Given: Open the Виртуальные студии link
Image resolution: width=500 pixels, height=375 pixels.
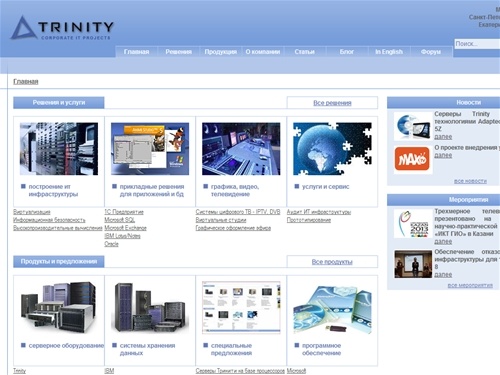Looking at the screenshot, I should tap(221, 220).
